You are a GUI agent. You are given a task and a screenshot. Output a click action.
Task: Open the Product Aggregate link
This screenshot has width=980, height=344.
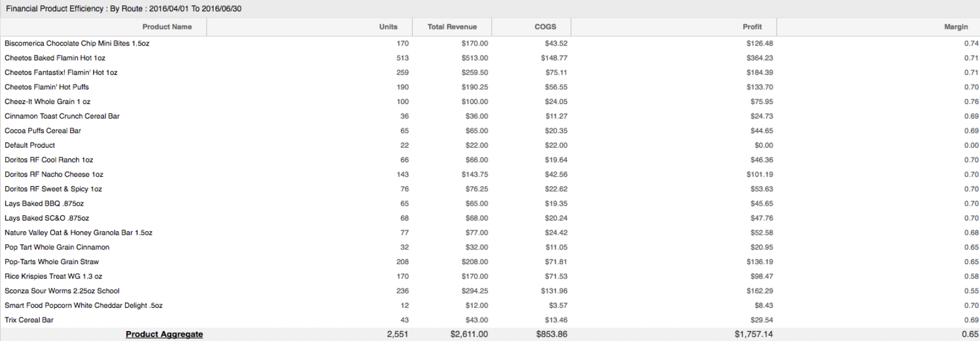[164, 334]
